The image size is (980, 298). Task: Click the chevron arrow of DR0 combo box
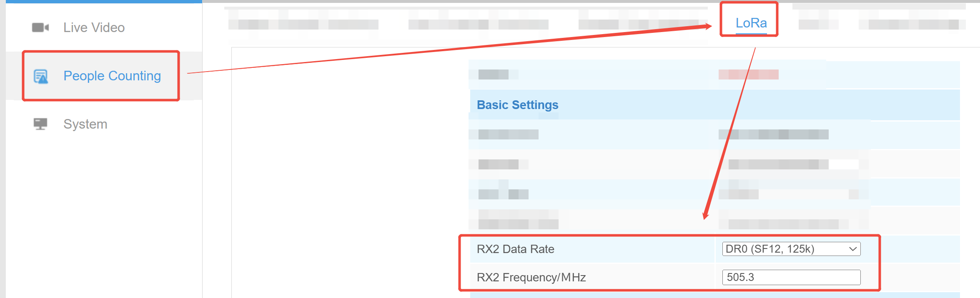[853, 249]
